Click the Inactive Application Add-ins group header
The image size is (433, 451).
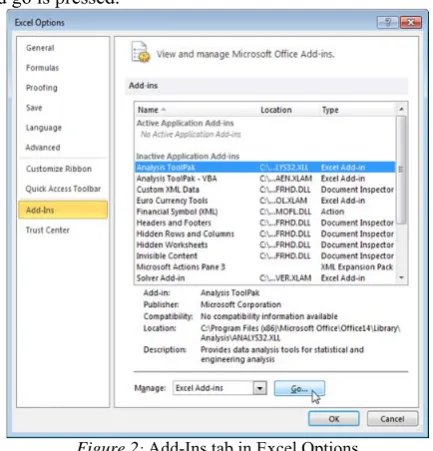188,156
